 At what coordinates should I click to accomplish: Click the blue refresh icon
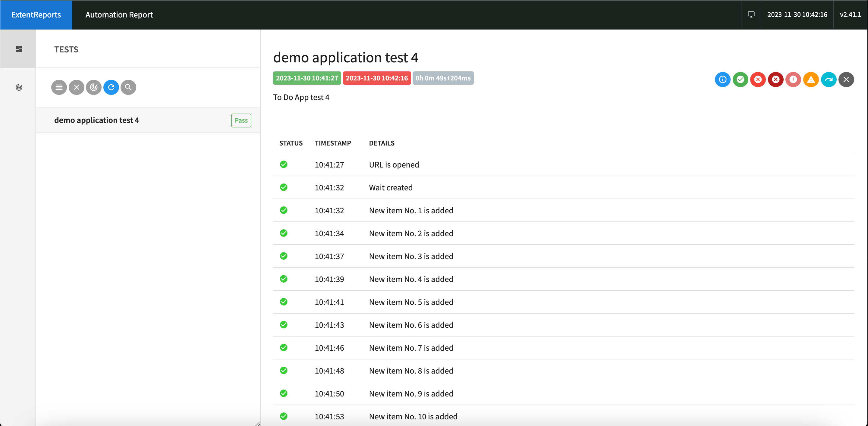[111, 88]
